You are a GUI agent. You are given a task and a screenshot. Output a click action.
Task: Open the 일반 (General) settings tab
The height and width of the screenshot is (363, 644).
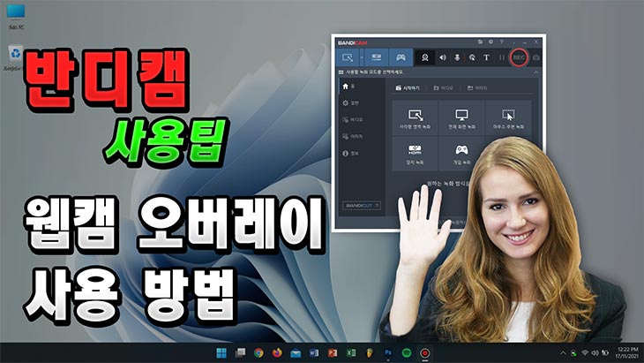[x=351, y=103]
